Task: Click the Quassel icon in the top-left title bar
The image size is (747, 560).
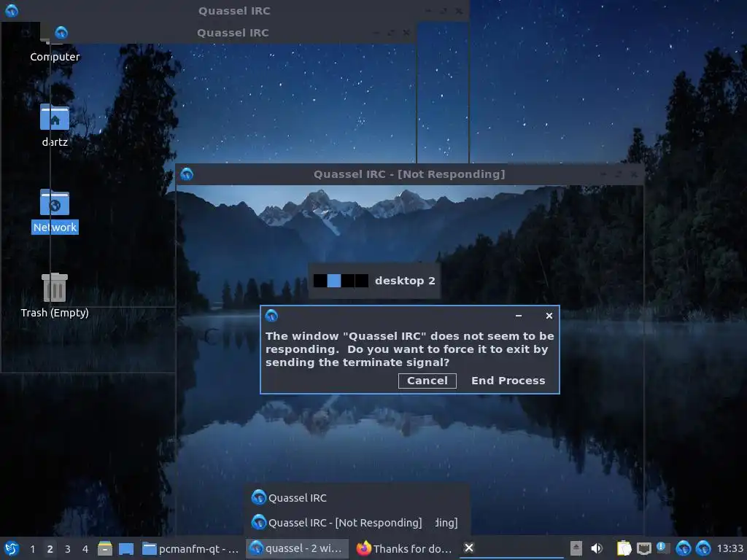Action: (12, 10)
